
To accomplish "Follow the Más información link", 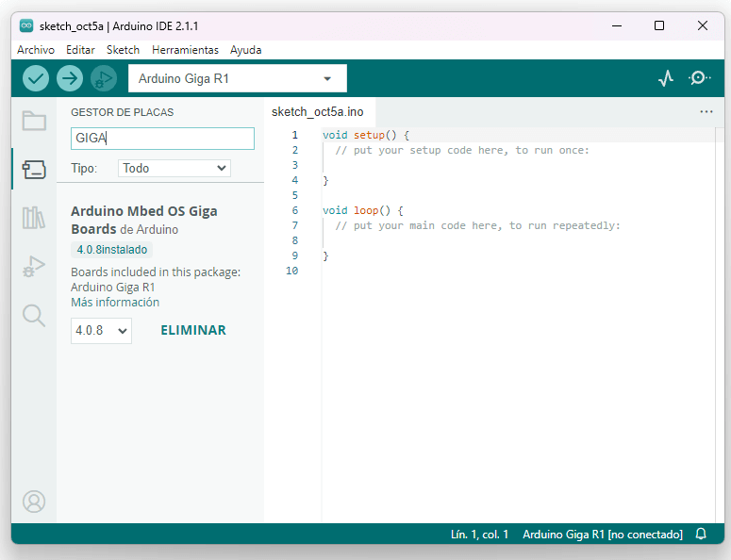I will pos(115,303).
